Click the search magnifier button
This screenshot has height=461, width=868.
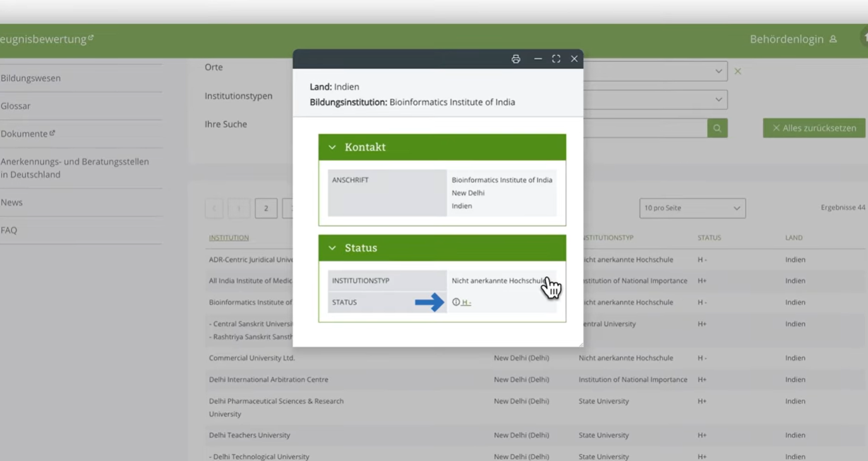pyautogui.click(x=717, y=128)
